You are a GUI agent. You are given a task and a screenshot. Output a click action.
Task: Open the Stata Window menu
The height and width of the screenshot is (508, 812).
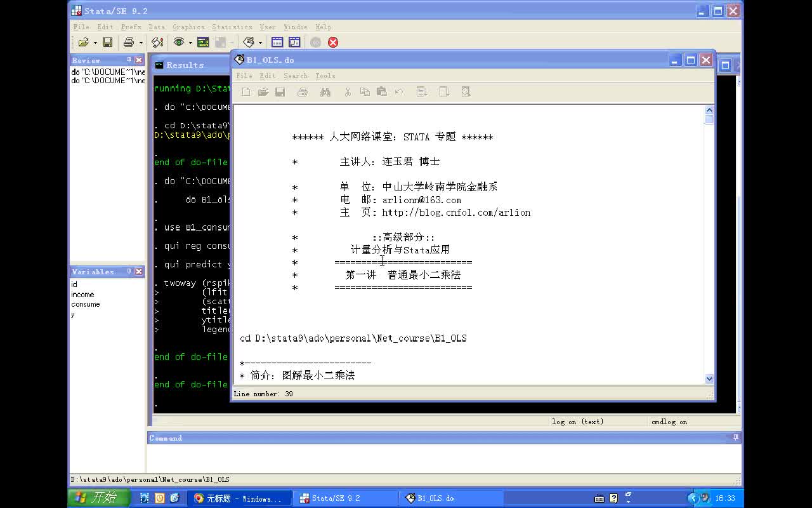coord(295,27)
